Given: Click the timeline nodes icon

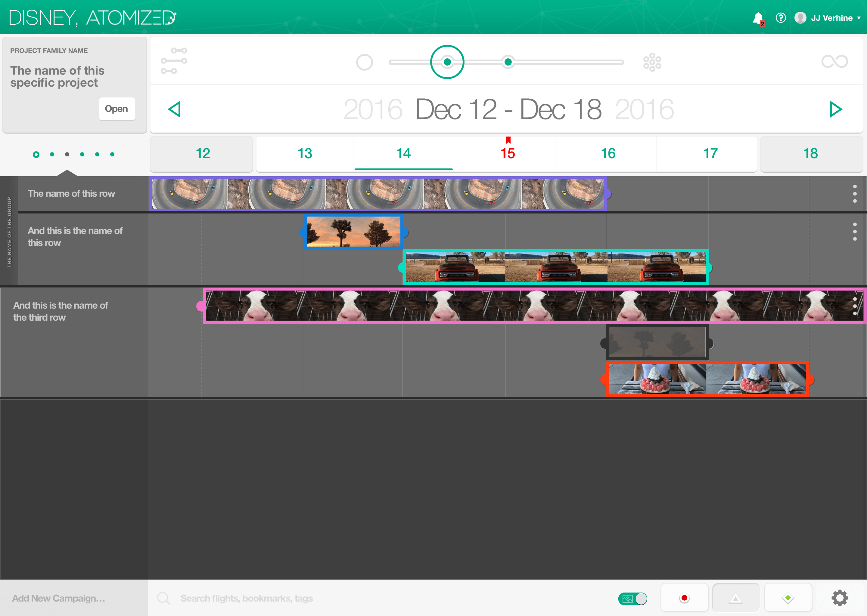Looking at the screenshot, I should pos(174,61).
